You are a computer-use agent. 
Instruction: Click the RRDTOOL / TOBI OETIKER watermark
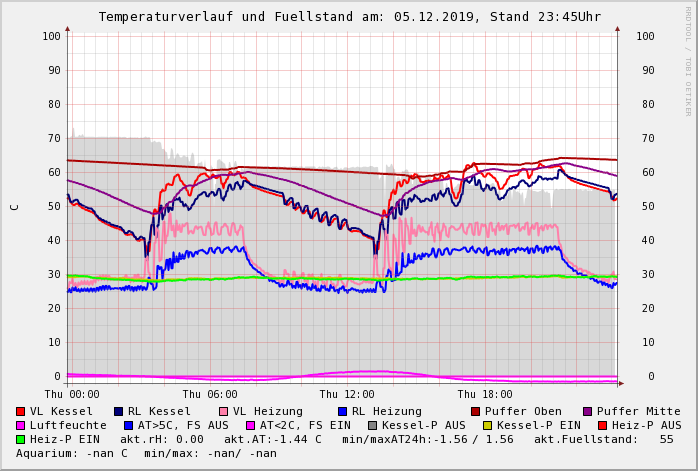click(688, 60)
